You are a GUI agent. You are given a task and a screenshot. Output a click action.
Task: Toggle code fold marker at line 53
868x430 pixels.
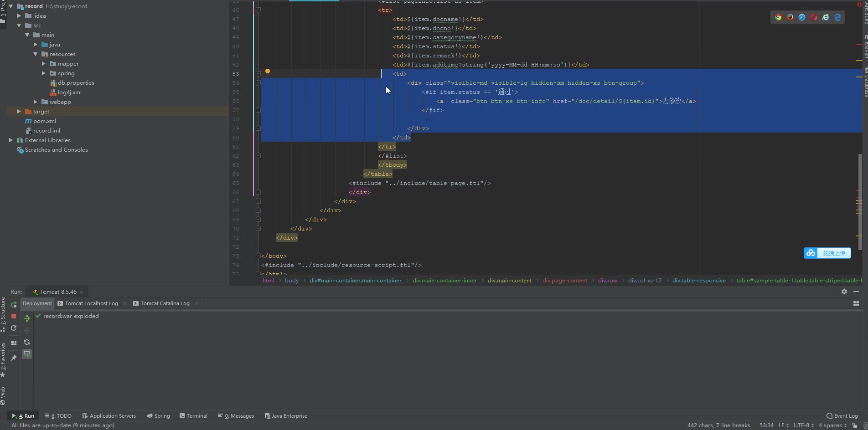(258, 73)
